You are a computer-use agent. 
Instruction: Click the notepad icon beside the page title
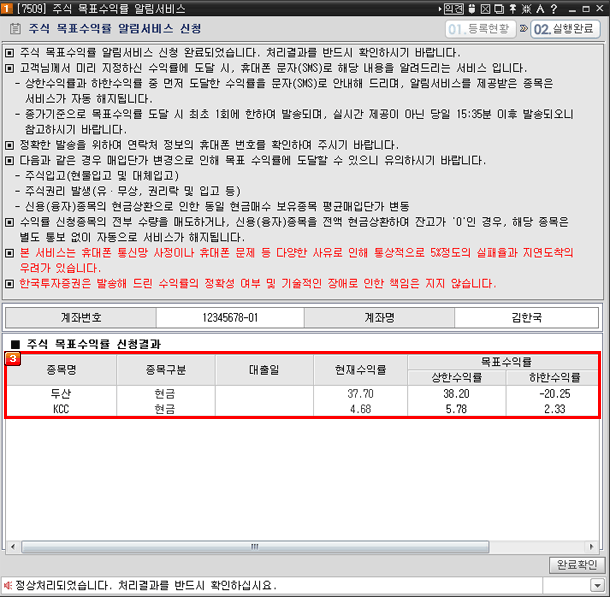(15, 28)
